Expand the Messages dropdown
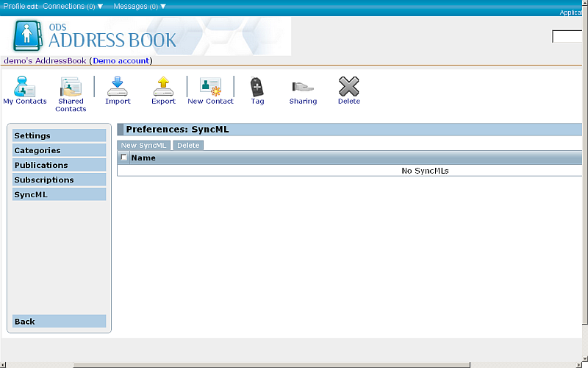 [140, 6]
